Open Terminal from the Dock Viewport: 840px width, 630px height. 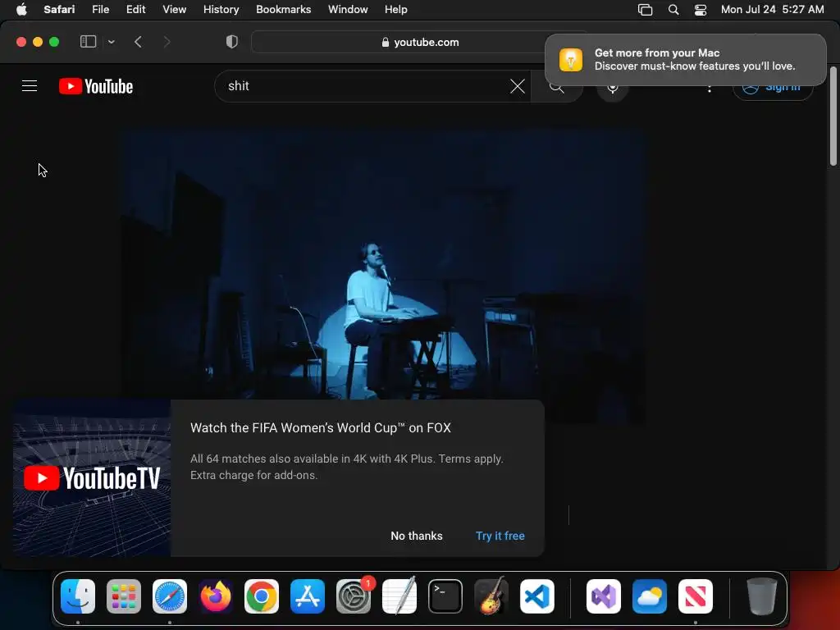[445, 596]
